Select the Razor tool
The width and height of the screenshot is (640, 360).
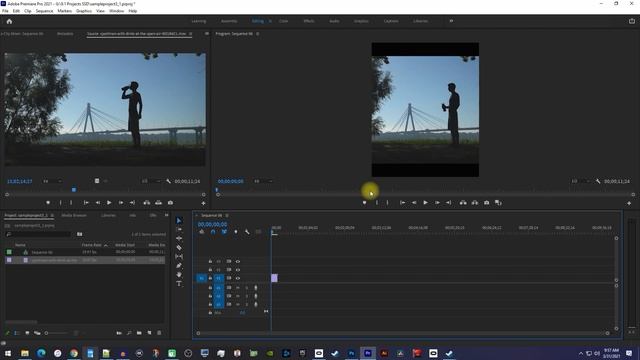click(179, 247)
